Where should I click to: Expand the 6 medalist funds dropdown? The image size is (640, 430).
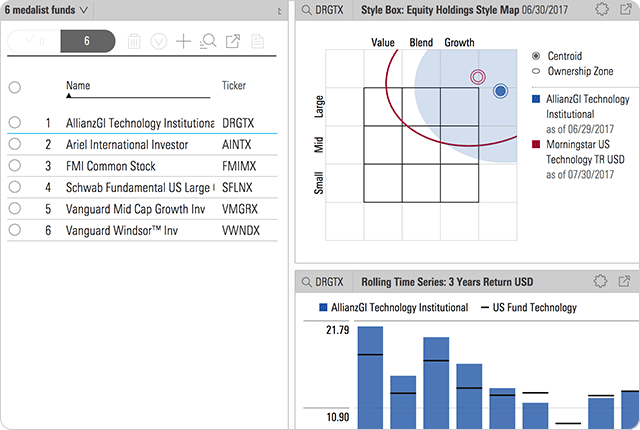(x=83, y=10)
